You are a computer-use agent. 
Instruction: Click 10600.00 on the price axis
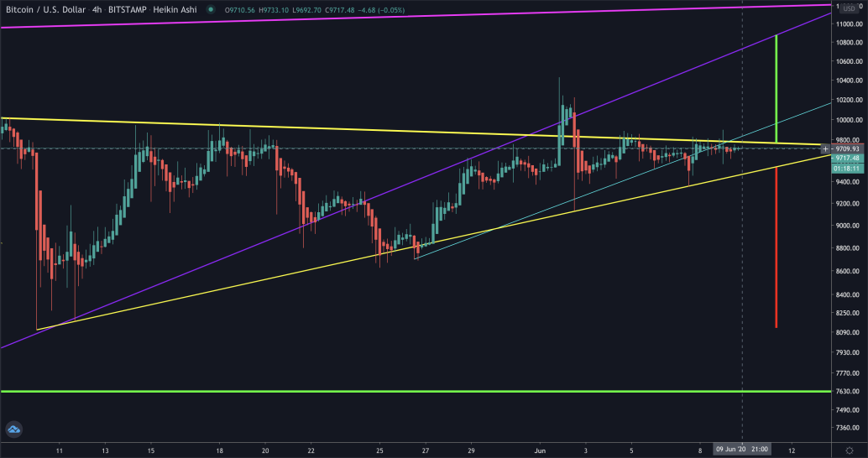[x=848, y=61]
